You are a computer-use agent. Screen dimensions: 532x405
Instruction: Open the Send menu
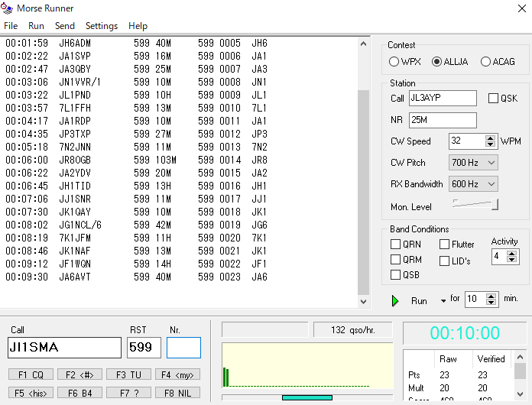tap(65, 26)
